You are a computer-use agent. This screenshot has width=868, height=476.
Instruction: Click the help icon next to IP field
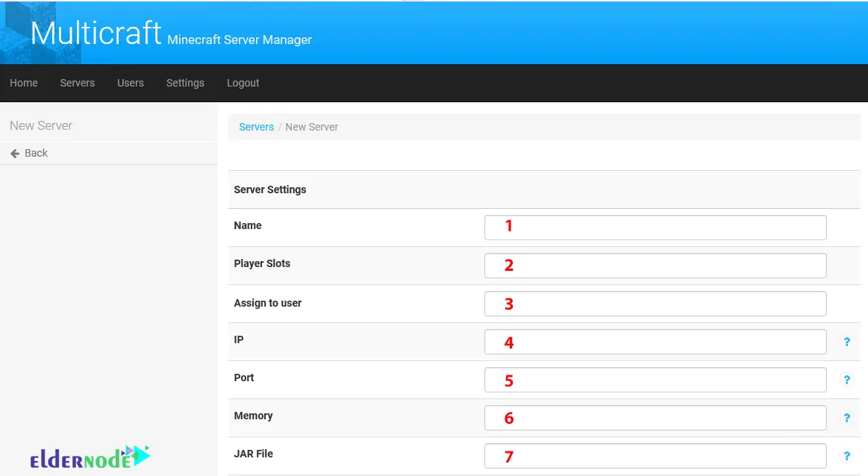tap(846, 342)
